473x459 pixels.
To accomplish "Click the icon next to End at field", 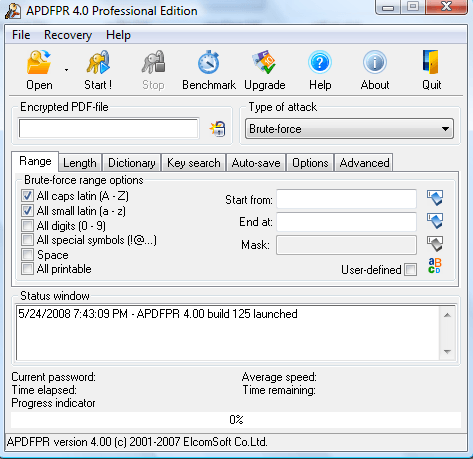I will (435, 221).
